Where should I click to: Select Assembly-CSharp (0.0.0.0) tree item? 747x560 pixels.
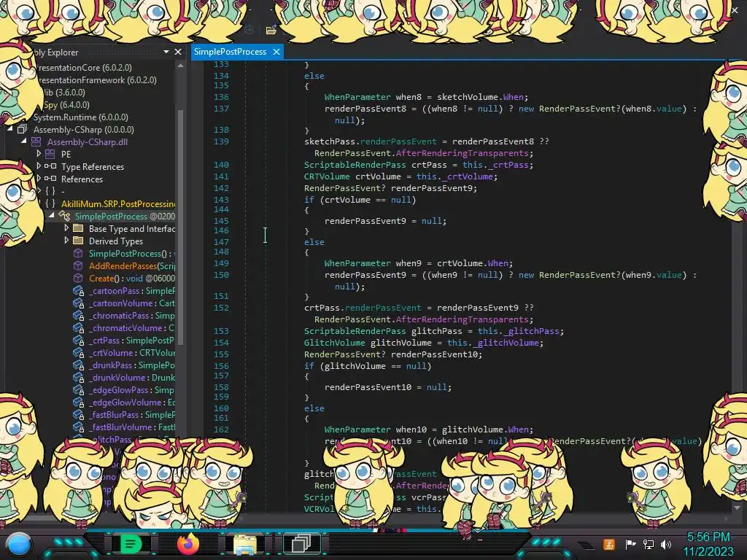pos(84,130)
